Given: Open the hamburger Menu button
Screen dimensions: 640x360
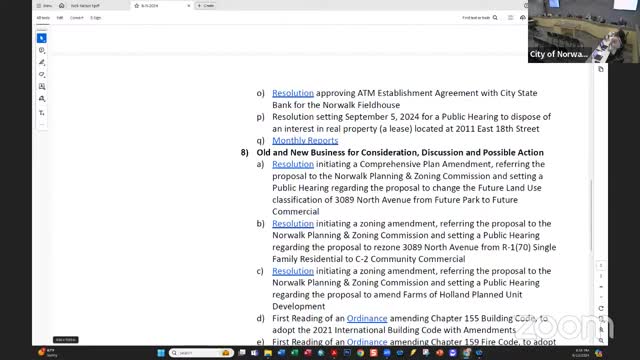Looking at the screenshot, I should pyautogui.click(x=44, y=6).
